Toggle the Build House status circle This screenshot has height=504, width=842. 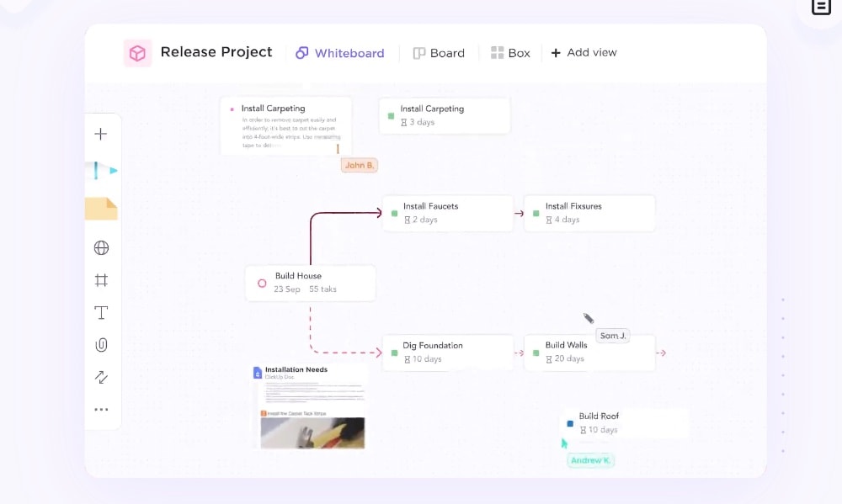pyautogui.click(x=262, y=284)
